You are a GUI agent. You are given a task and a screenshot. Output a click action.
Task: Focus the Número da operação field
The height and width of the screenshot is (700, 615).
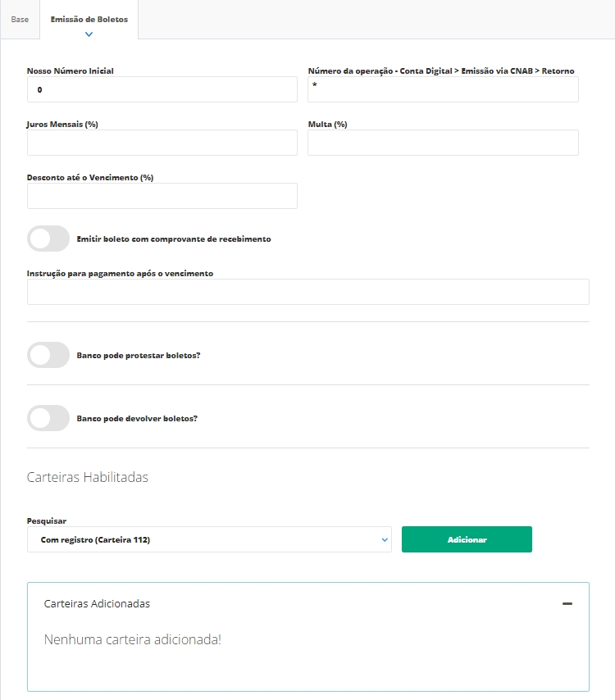(443, 89)
